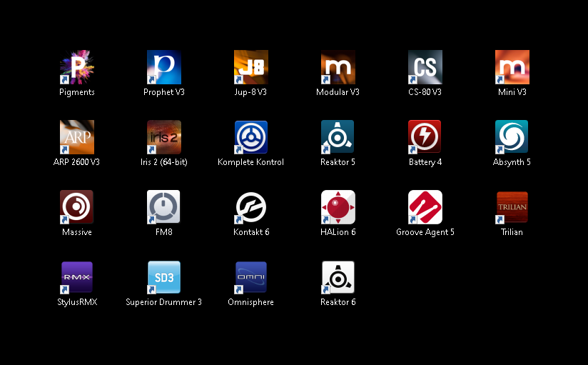Click the Iris 2 (64-bit) icon
588x365 pixels.
tap(164, 137)
